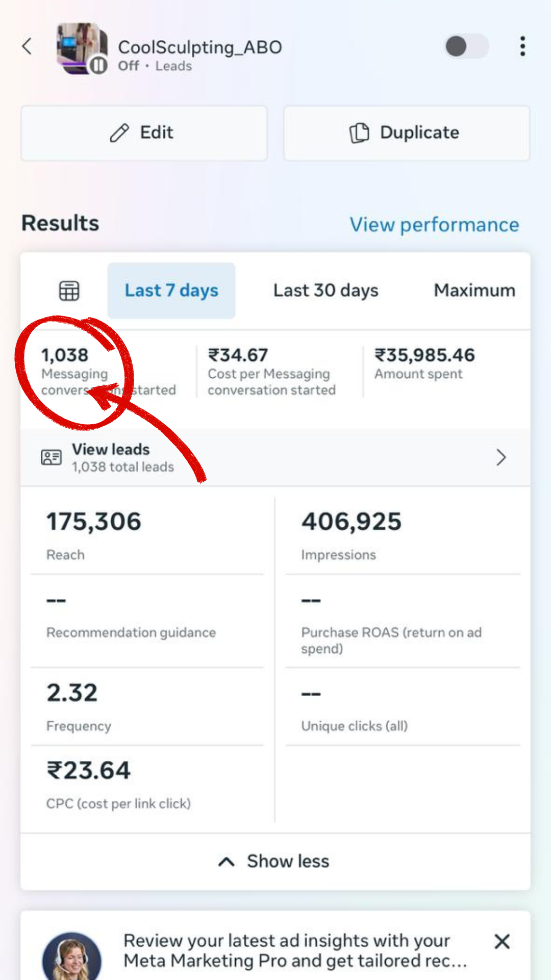Expand View leads with the right chevron
Viewport: 551px width, 980px height.
(501, 457)
